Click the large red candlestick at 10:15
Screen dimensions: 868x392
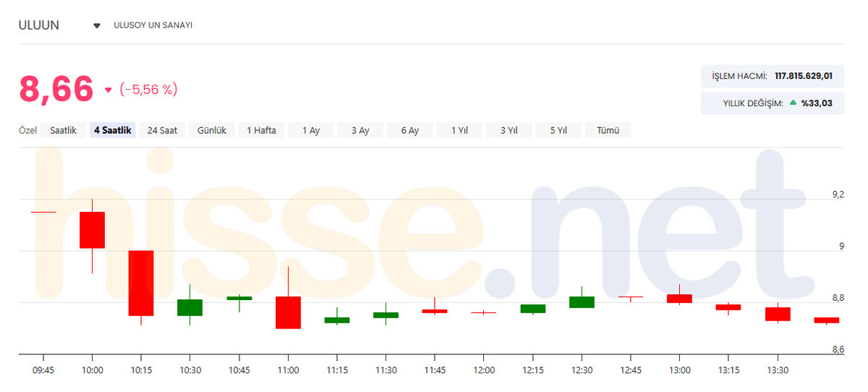click(141, 284)
